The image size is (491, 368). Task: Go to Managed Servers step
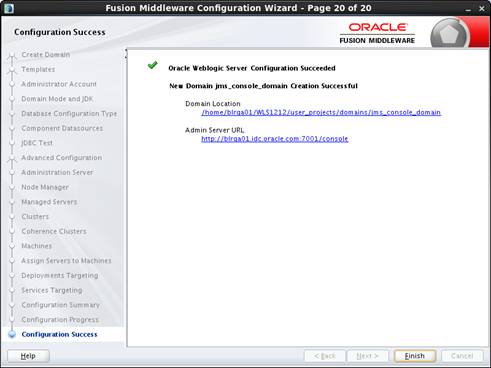click(49, 202)
